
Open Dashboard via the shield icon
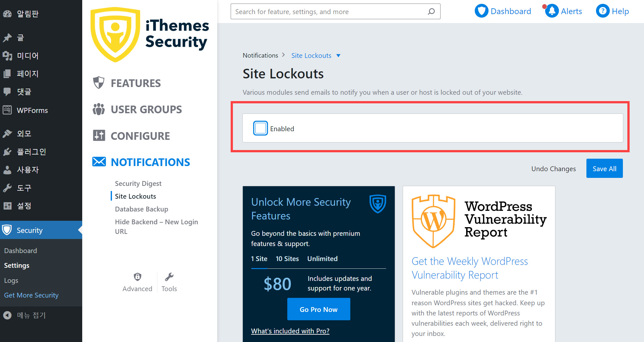[x=481, y=11]
